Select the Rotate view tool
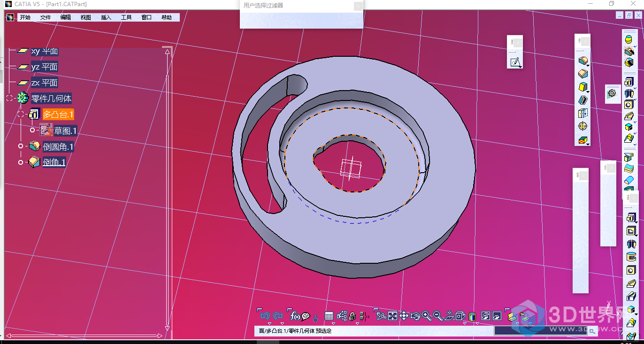This screenshot has width=644, height=344. [x=415, y=316]
